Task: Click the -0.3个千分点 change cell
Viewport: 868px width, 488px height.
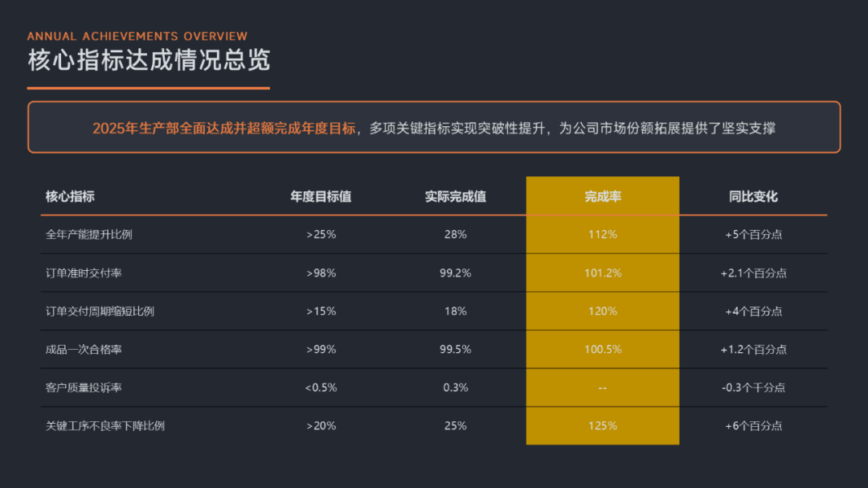Action: coord(753,388)
